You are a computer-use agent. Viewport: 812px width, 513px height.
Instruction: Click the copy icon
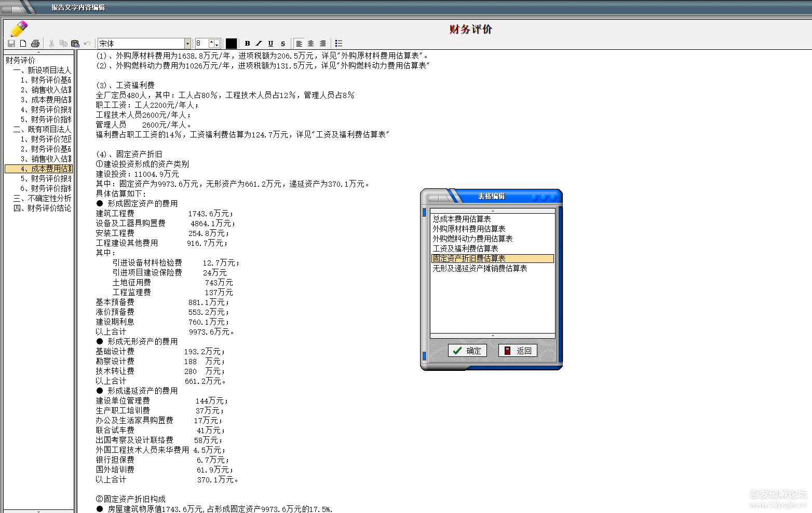[63, 44]
